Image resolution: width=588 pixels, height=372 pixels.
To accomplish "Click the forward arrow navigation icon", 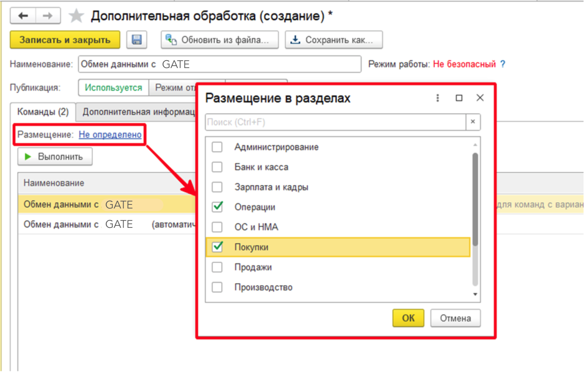I will click(48, 16).
